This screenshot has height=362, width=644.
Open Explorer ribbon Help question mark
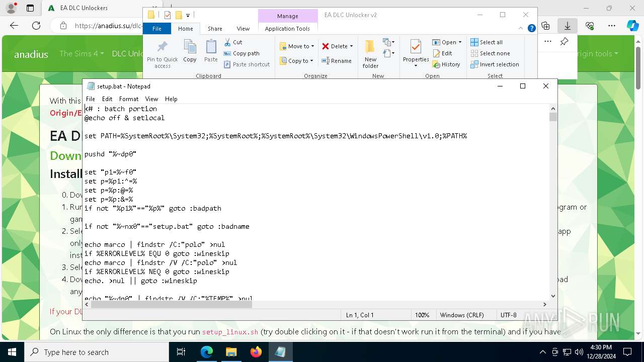[531, 29]
